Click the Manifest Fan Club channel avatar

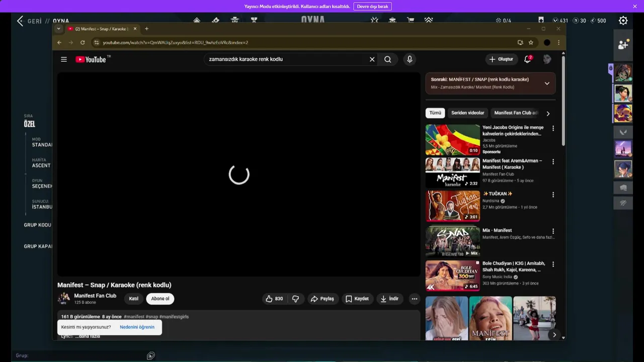click(64, 299)
